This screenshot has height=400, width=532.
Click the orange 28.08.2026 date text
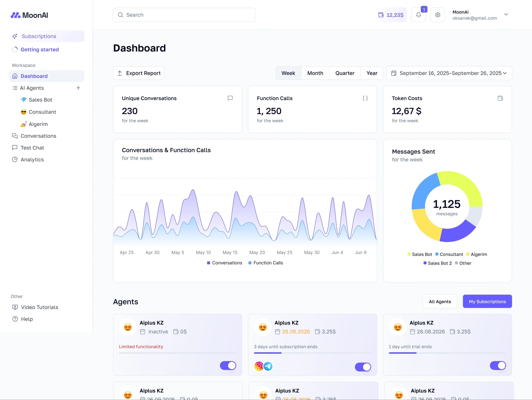[296, 332]
